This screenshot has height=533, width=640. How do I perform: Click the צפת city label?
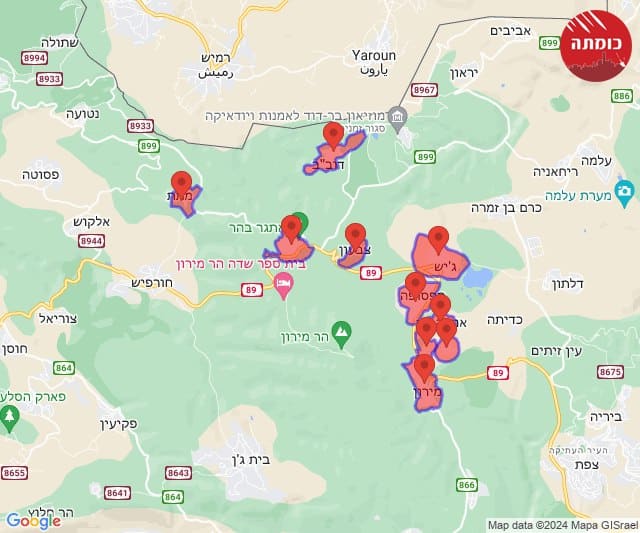(x=587, y=464)
